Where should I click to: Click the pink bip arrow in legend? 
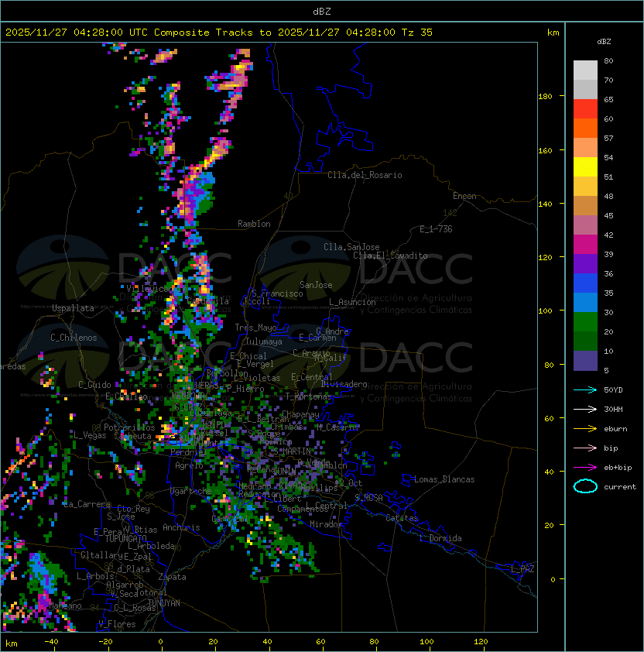[x=585, y=448]
